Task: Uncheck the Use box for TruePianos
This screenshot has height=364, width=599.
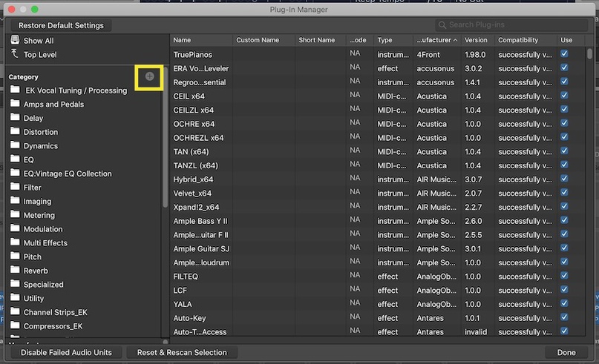Action: 564,54
